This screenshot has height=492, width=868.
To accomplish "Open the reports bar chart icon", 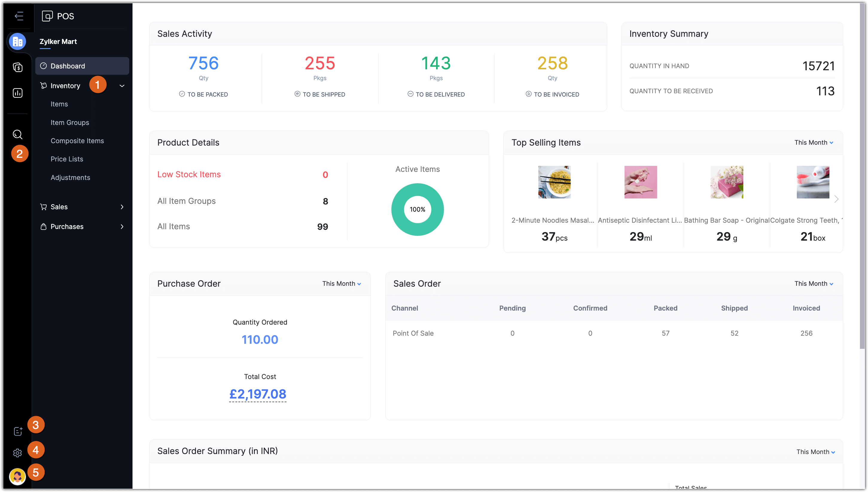I will (x=18, y=93).
